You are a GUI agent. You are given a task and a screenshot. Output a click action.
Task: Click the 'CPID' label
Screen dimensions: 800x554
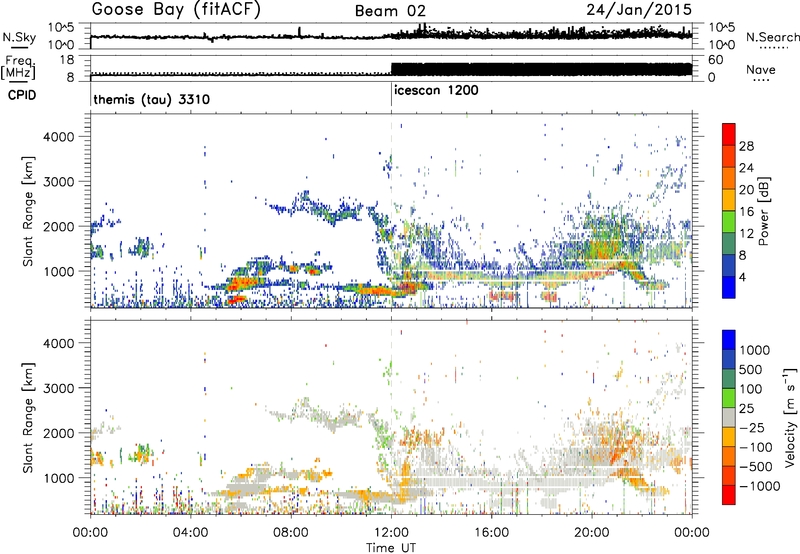click(22, 95)
